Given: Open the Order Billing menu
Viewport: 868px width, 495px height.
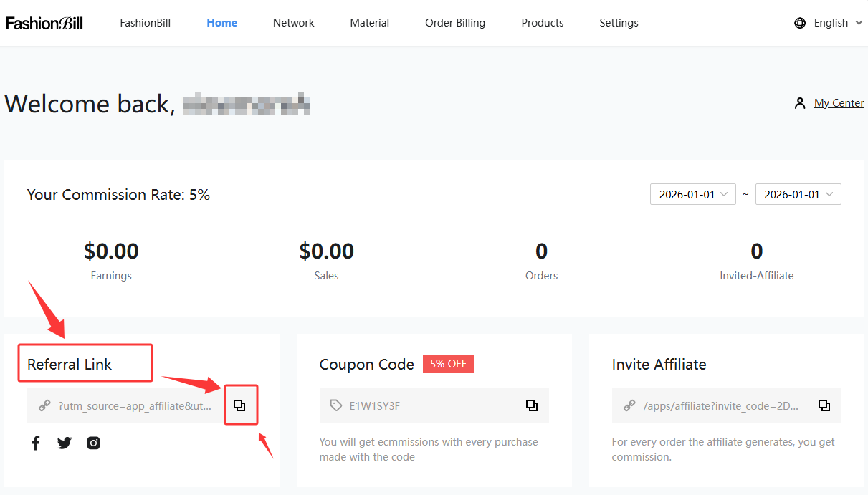Looking at the screenshot, I should coord(455,23).
